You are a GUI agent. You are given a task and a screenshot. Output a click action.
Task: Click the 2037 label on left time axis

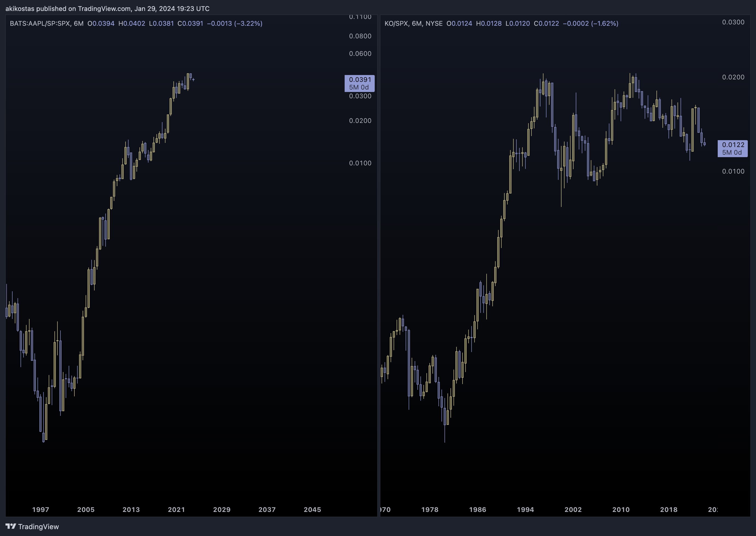267,509
